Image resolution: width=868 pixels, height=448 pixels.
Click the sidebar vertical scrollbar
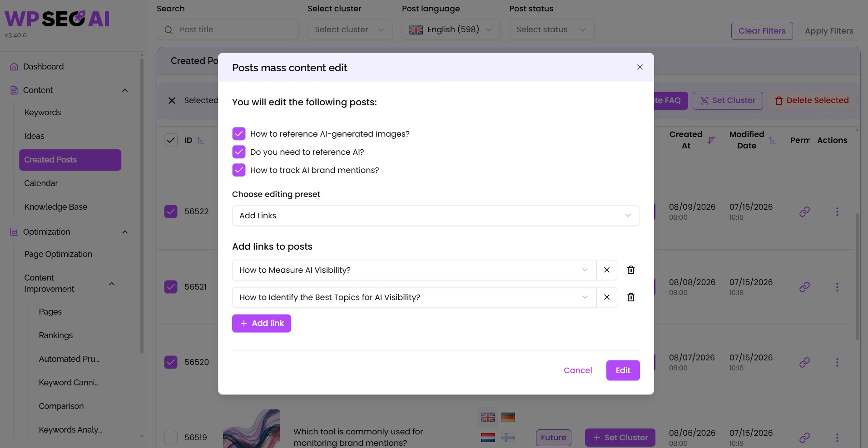pyautogui.click(x=142, y=204)
